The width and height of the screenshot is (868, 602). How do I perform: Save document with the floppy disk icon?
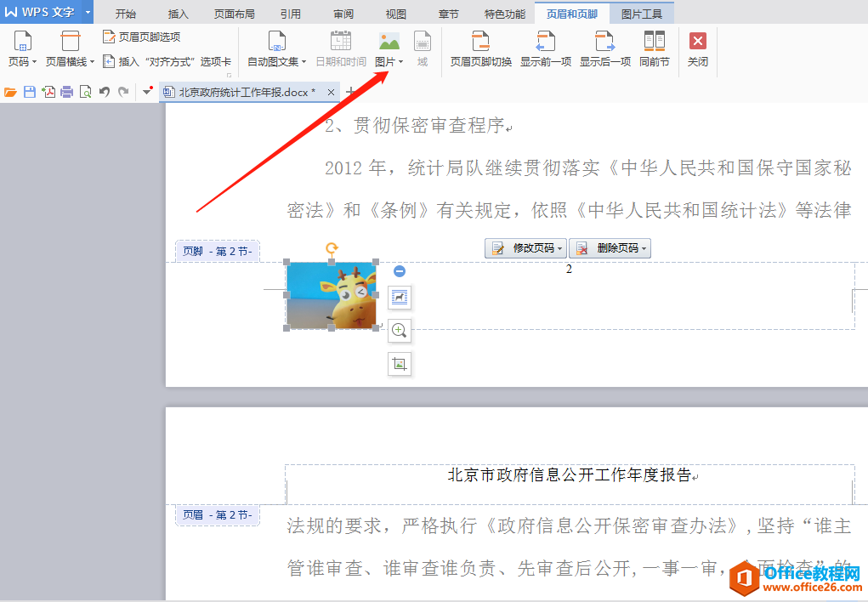point(30,92)
